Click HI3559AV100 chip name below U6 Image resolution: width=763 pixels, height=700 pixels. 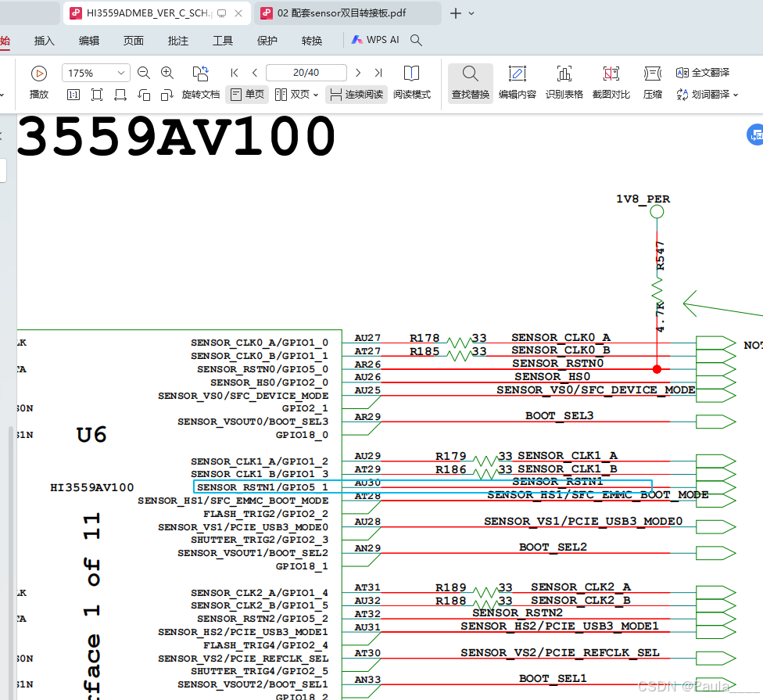pos(92,488)
